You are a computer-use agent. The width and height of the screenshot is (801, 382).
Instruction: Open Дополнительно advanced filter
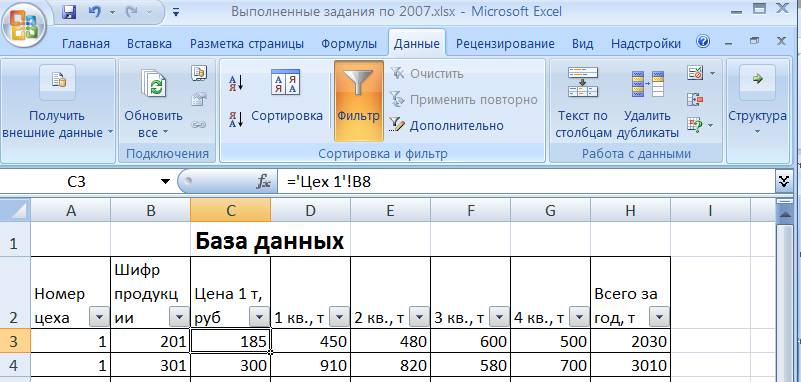click(447, 125)
